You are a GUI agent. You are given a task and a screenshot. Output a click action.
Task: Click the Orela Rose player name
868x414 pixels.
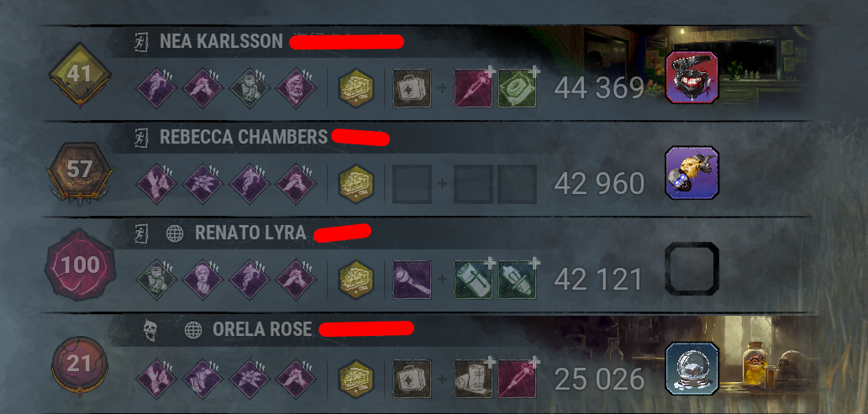click(x=262, y=330)
